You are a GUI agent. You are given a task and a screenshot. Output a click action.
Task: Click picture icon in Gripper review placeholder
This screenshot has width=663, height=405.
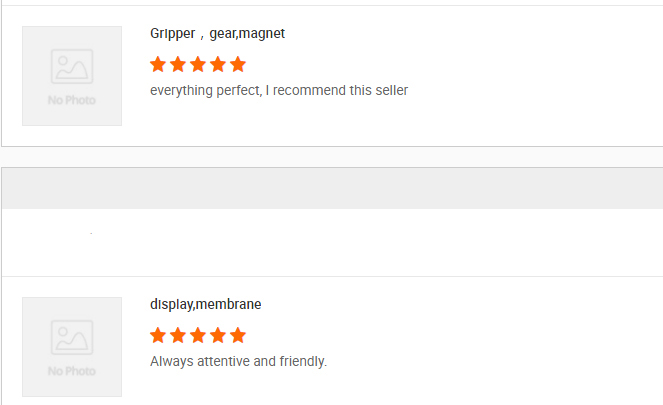(x=72, y=67)
